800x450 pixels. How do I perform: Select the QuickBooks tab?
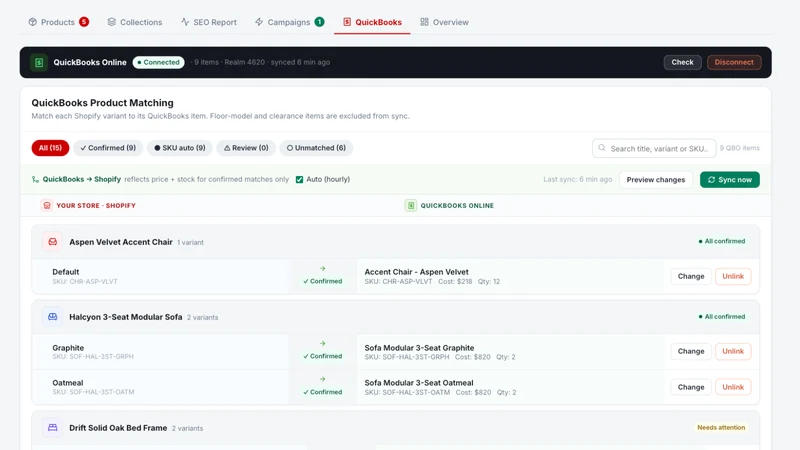click(x=372, y=22)
